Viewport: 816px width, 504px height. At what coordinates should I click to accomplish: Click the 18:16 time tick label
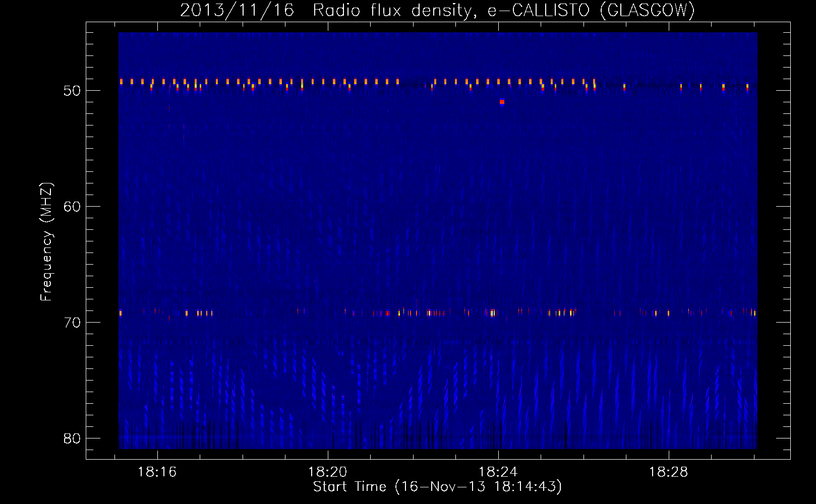157,472
